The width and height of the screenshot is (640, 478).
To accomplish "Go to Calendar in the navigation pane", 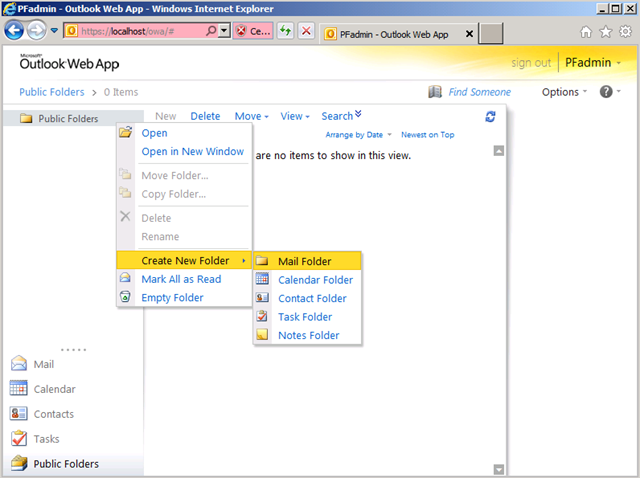I will tap(42, 389).
